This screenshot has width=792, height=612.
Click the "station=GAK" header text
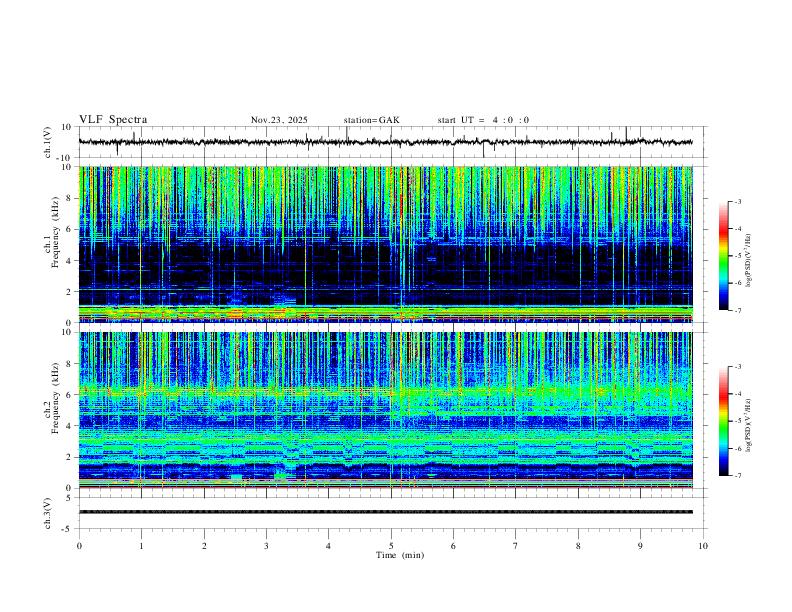coord(371,120)
